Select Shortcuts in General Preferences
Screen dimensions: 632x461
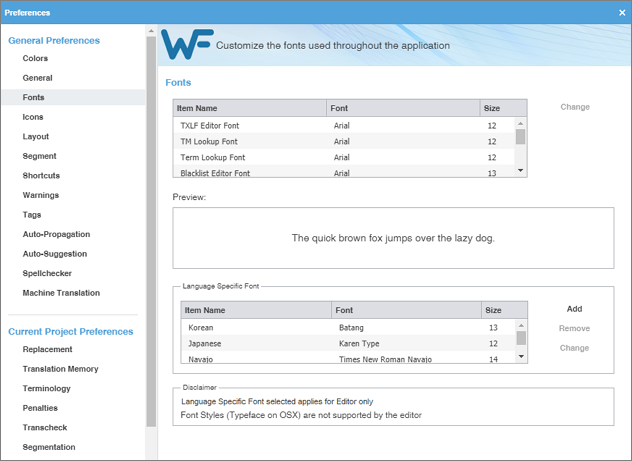pos(41,176)
